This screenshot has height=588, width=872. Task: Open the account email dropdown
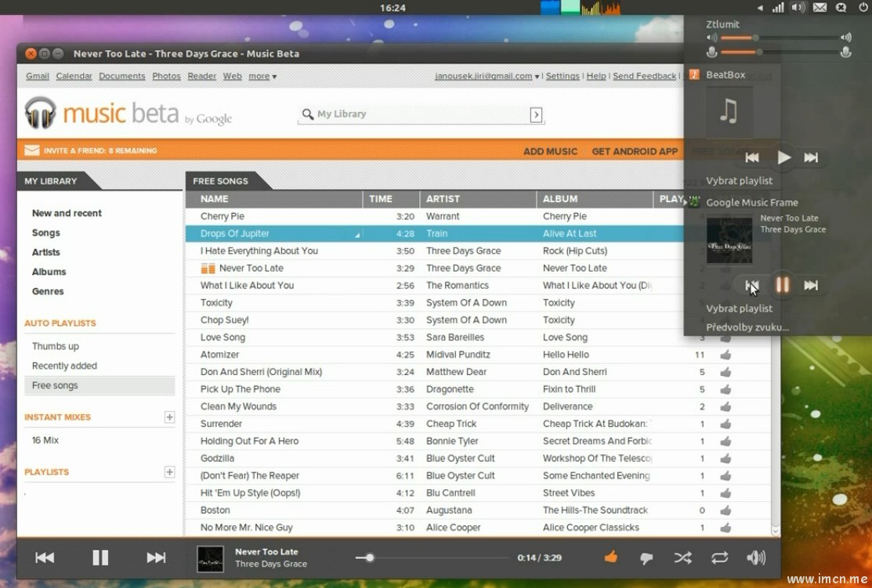(487, 76)
